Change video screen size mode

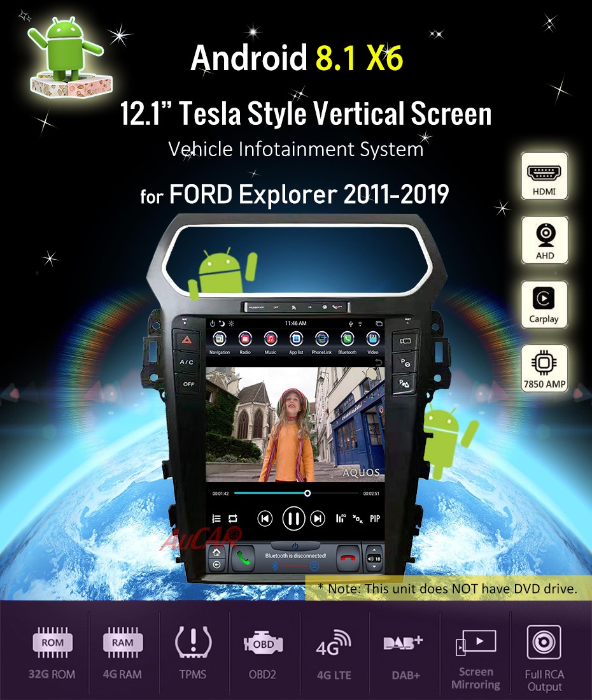pyautogui.click(x=358, y=518)
